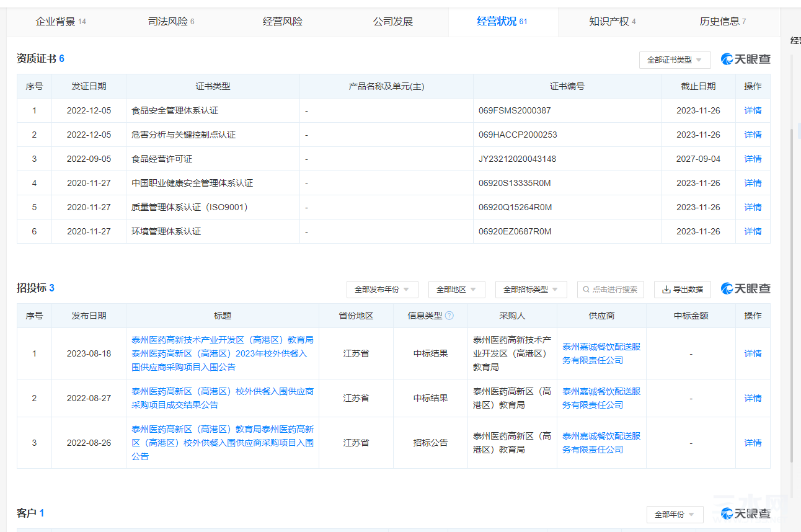Click the page vertical scrollbar
Screen dimensions: 801x532
coord(792,295)
